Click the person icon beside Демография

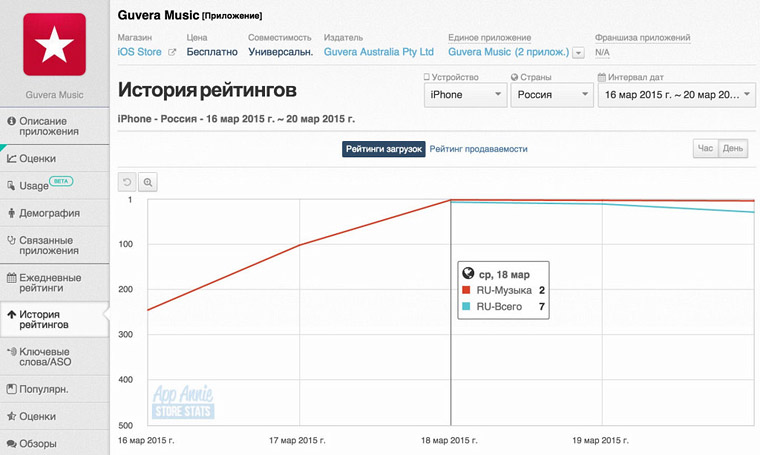tap(11, 213)
